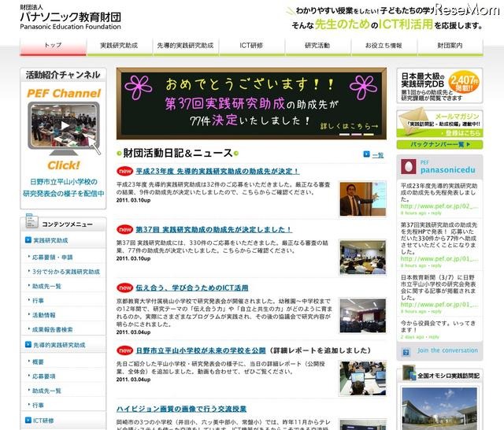
Task: Open the 全国オモシロ実践訪問記 building photo
Action: pyautogui.click(x=439, y=408)
